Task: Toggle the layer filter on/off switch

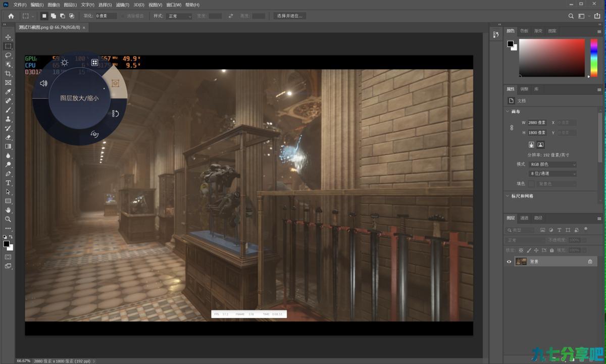Action: 586,229
